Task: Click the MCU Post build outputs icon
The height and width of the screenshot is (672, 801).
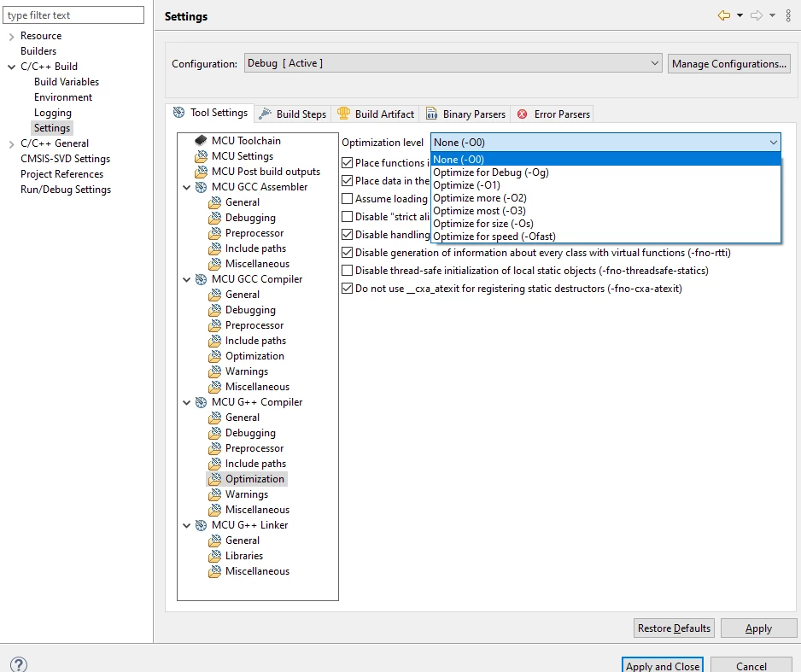Action: click(202, 172)
